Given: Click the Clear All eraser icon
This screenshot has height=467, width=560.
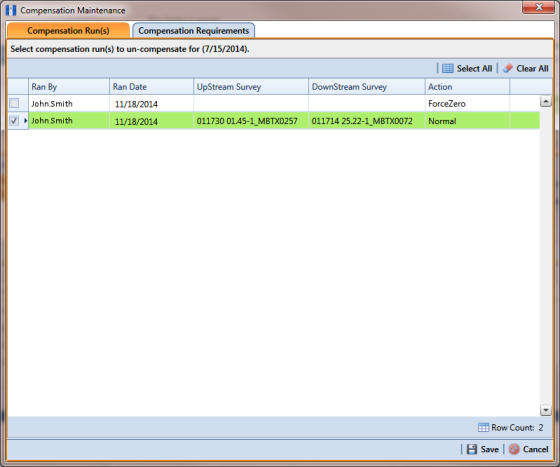Looking at the screenshot, I should (508, 68).
